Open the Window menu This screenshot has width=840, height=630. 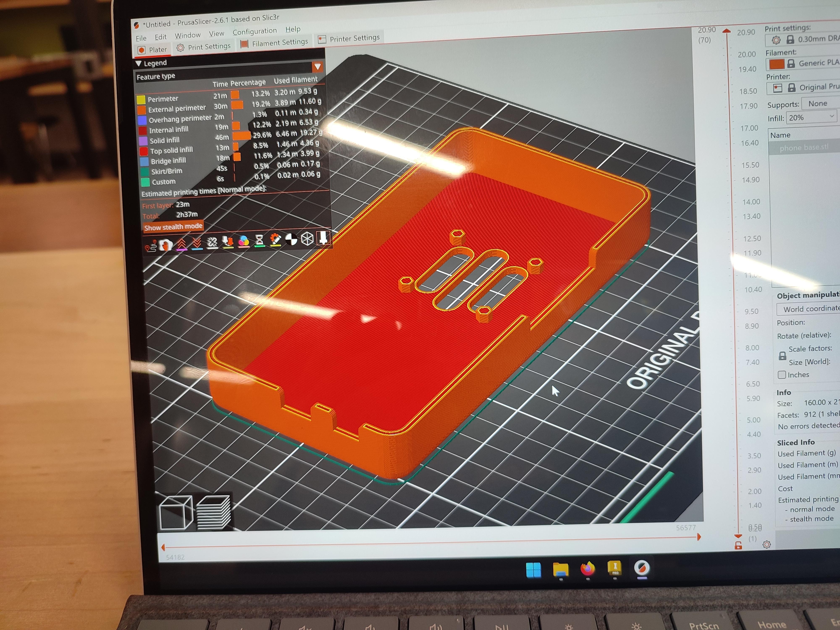point(188,35)
